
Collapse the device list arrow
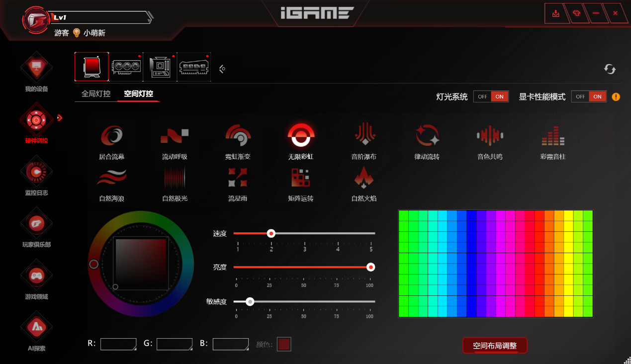pos(222,69)
